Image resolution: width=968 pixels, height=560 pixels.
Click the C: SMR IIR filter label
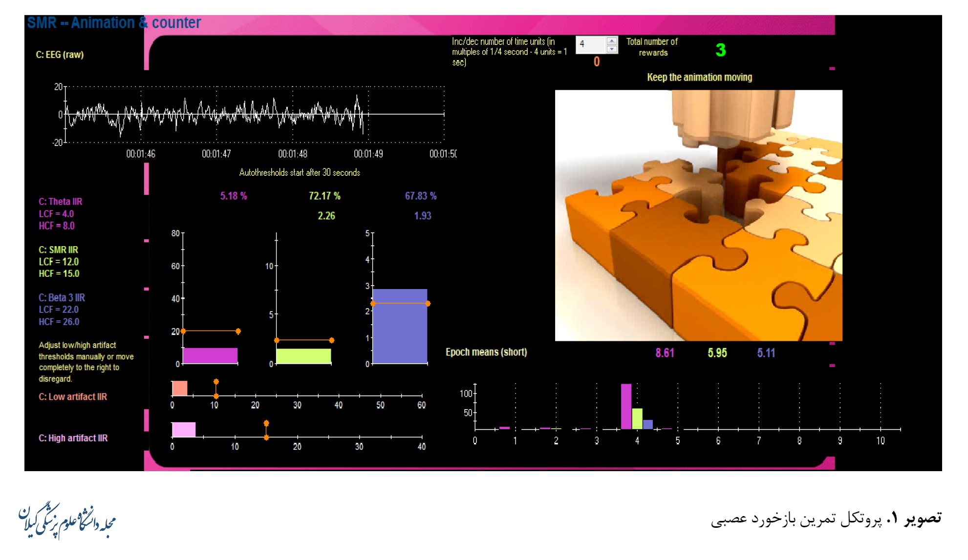pos(59,249)
